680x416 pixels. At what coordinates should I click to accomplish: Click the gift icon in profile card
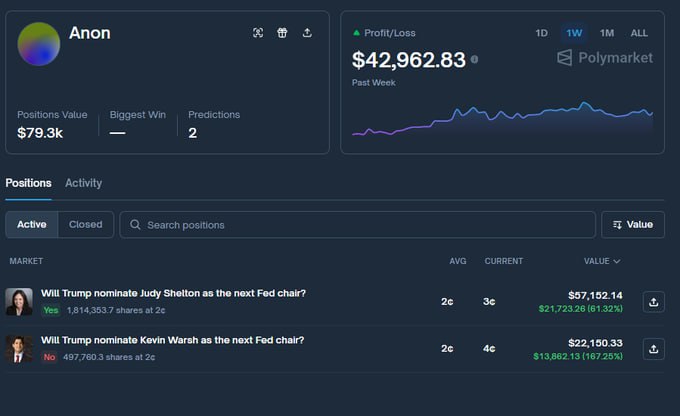pyautogui.click(x=282, y=33)
